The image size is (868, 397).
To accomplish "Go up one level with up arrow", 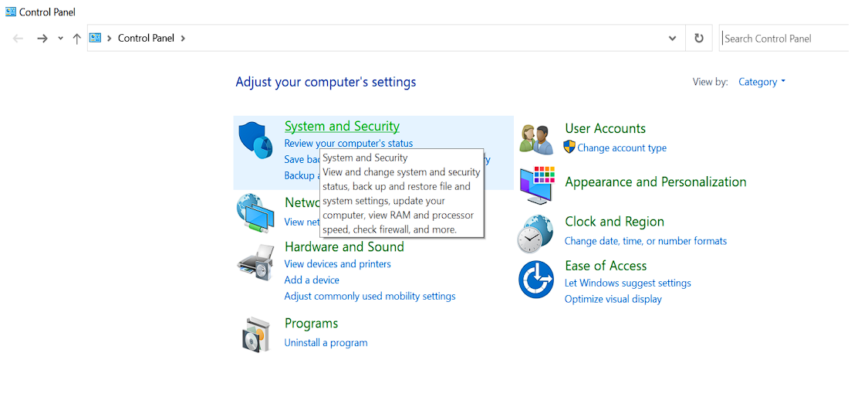I will click(77, 39).
